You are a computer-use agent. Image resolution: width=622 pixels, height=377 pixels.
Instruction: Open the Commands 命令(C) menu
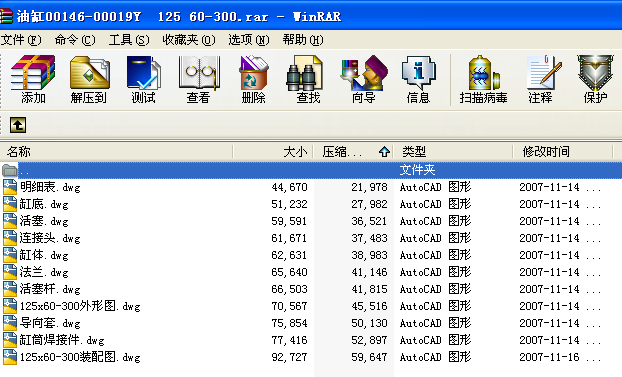point(75,40)
